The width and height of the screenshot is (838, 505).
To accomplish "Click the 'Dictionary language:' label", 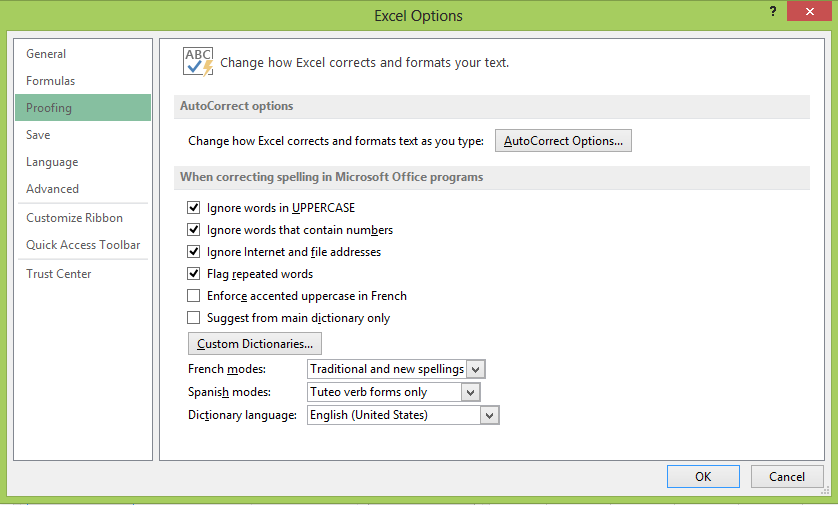I will tap(242, 415).
